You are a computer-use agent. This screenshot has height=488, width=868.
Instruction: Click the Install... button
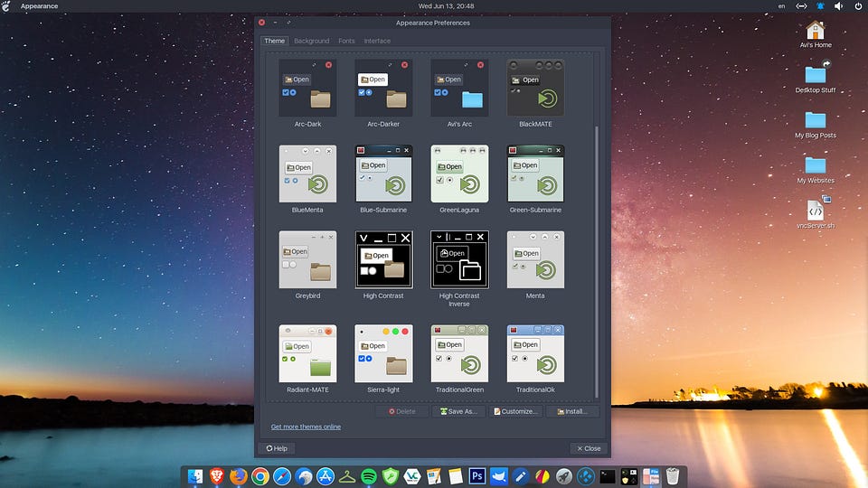tap(571, 411)
